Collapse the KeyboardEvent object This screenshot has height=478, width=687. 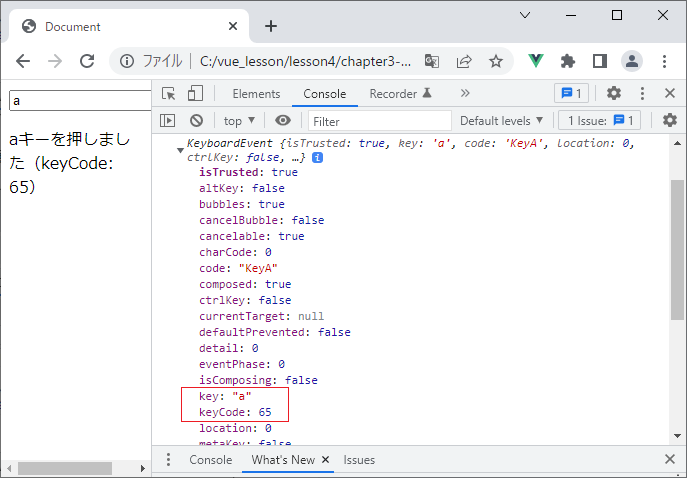[x=180, y=150]
